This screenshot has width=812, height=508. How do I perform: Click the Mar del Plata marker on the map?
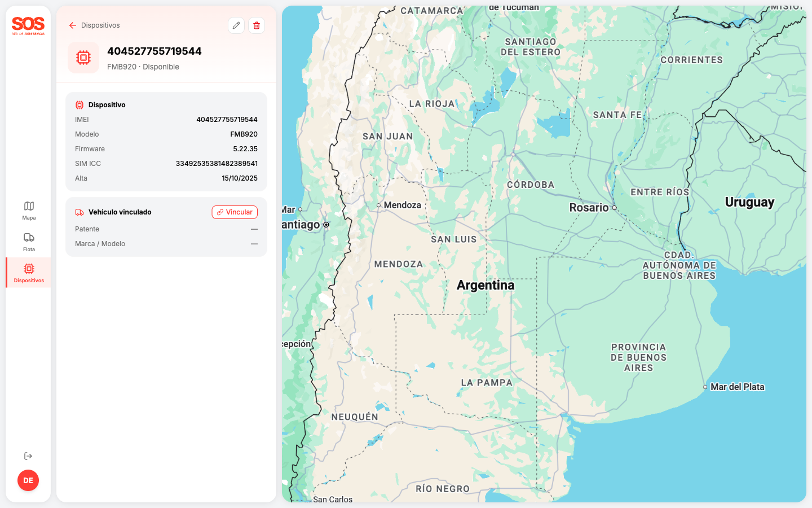pos(705,387)
